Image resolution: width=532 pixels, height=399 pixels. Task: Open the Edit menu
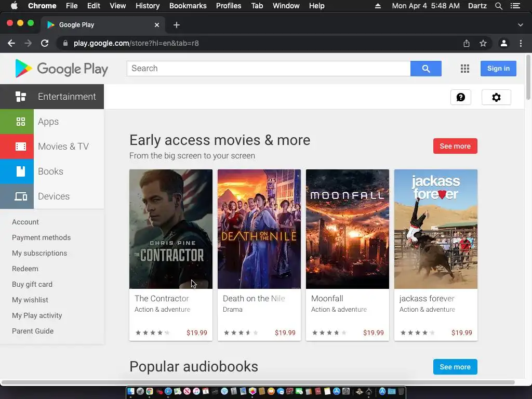point(94,6)
